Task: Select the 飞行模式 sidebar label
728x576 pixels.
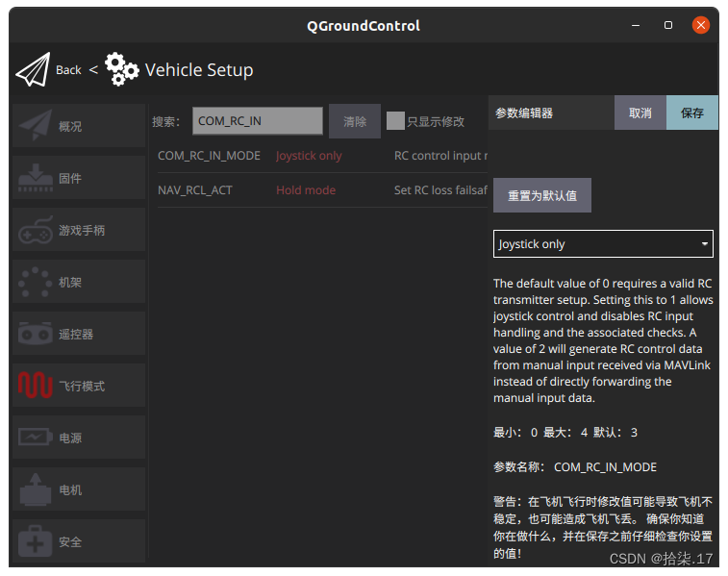Action: tap(82, 387)
